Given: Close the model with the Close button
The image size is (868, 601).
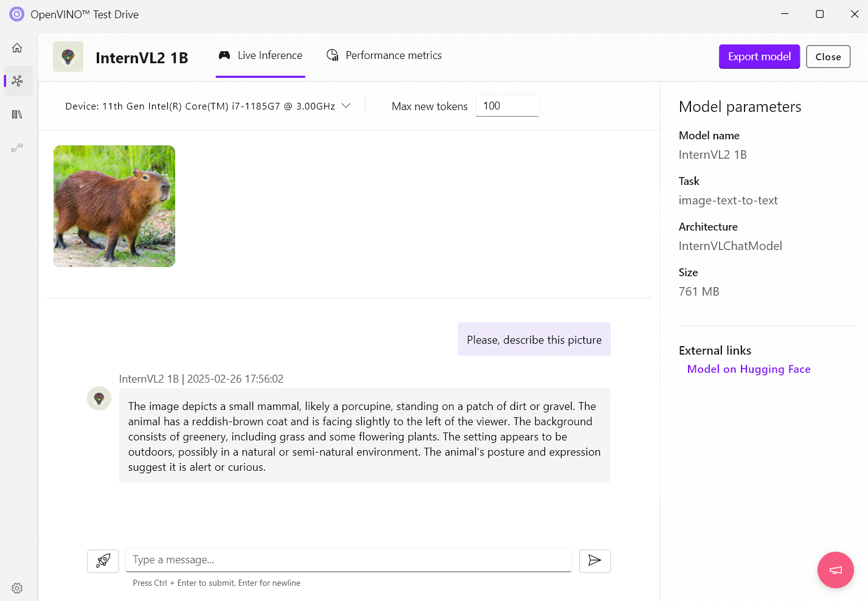Looking at the screenshot, I should click(x=828, y=56).
